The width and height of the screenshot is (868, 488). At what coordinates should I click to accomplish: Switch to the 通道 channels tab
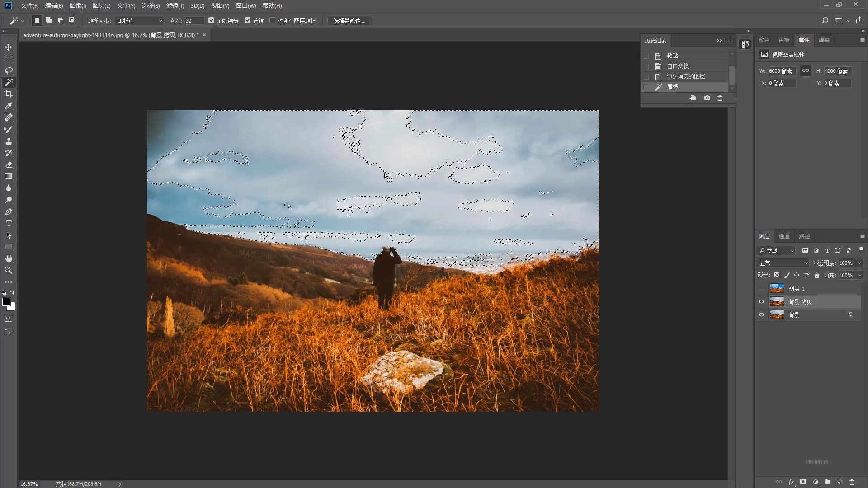(784, 236)
